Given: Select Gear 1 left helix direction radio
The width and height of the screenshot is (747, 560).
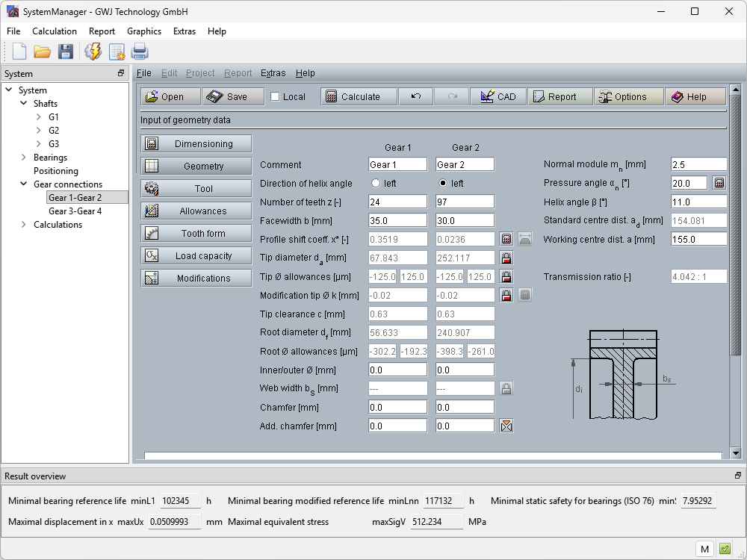Looking at the screenshot, I should pos(376,184).
